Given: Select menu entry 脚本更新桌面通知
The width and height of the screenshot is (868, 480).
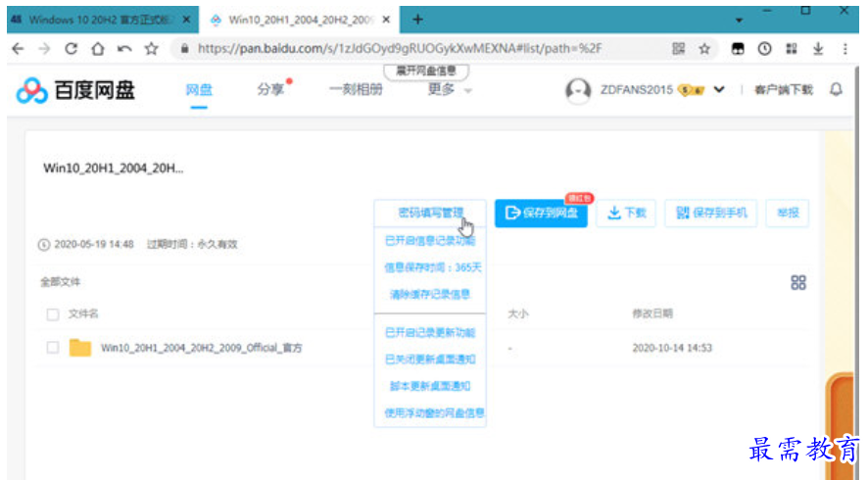Looking at the screenshot, I should (430, 386).
